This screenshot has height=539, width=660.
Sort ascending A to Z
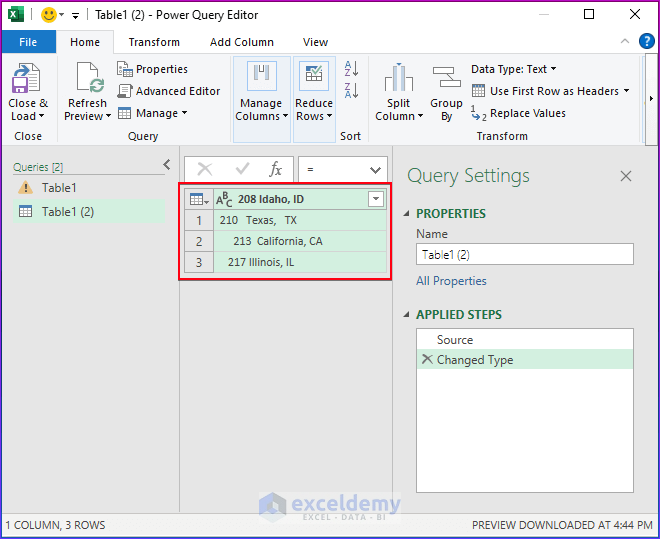351,68
